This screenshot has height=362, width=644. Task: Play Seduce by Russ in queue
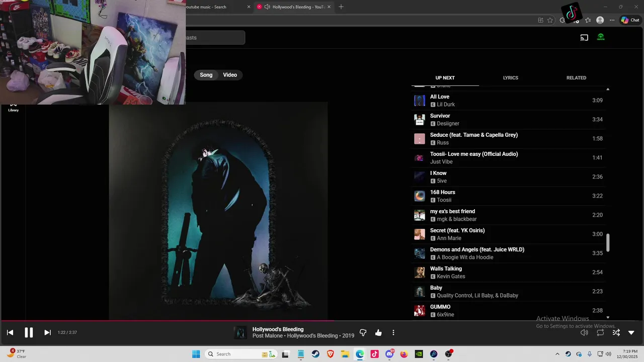click(508, 139)
